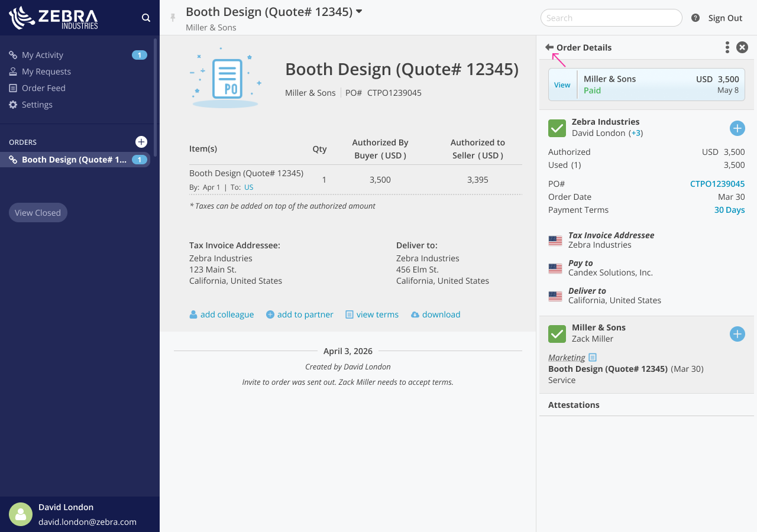The image size is (757, 532).
Task: Click the unread badge on My Activity
Action: pos(140,55)
